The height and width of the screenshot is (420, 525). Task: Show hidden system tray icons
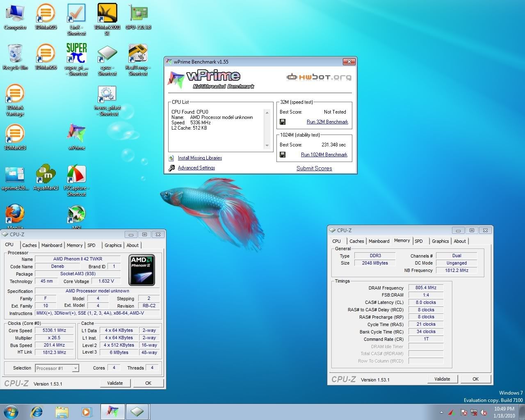[x=441, y=412]
